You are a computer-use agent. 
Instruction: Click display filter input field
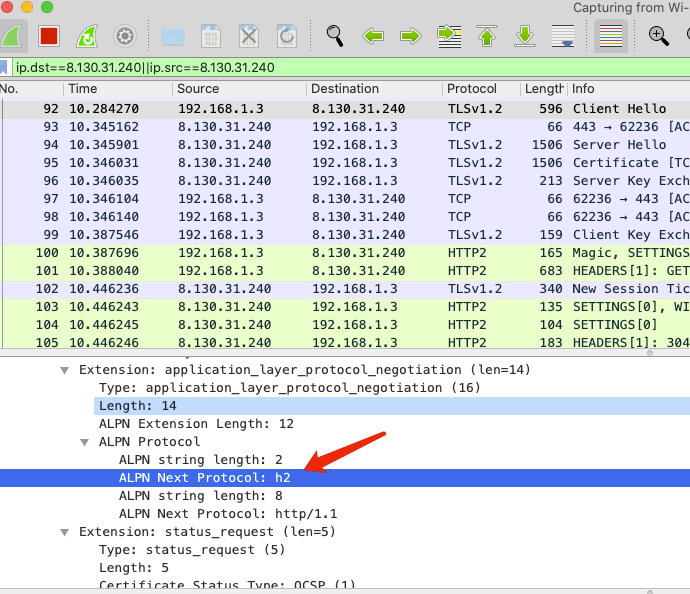[351, 67]
